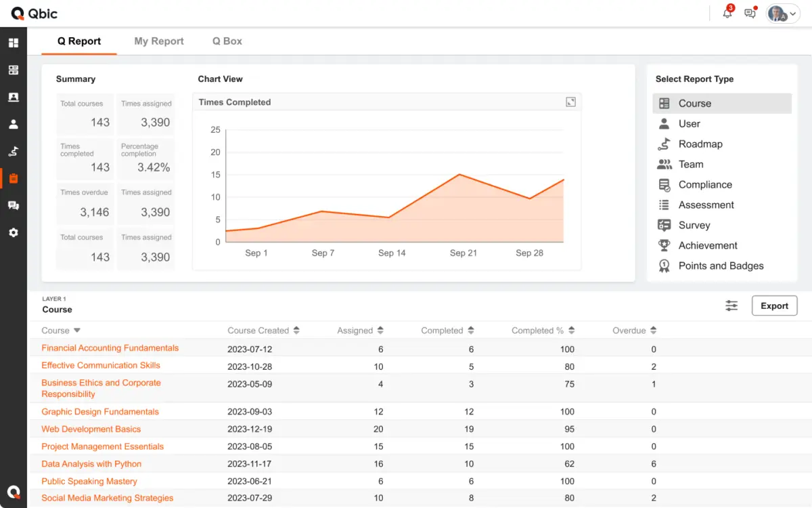Sort table by Course Created column

[x=296, y=331]
